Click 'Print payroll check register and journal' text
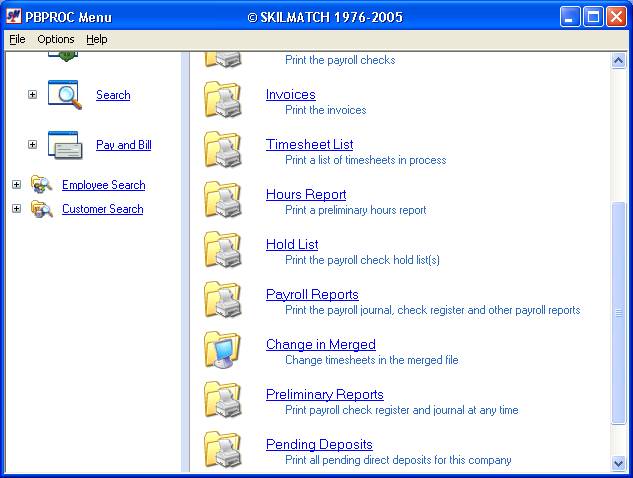The image size is (633, 478). tap(401, 410)
